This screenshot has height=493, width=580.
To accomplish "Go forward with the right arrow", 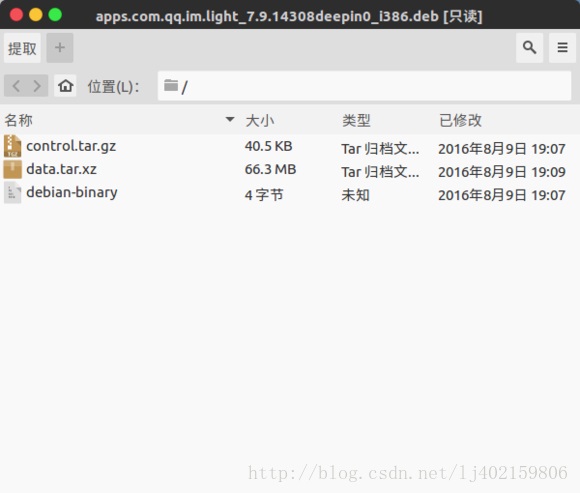I will tap(37, 86).
